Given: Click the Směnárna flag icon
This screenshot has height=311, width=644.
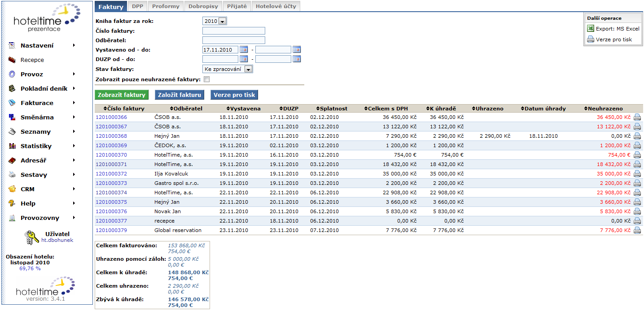Looking at the screenshot, I should coord(12,117).
